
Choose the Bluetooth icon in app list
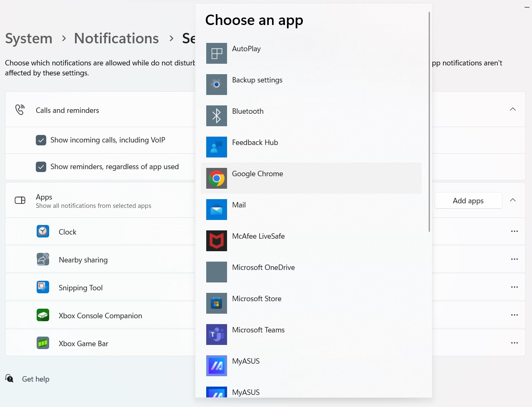[217, 116]
